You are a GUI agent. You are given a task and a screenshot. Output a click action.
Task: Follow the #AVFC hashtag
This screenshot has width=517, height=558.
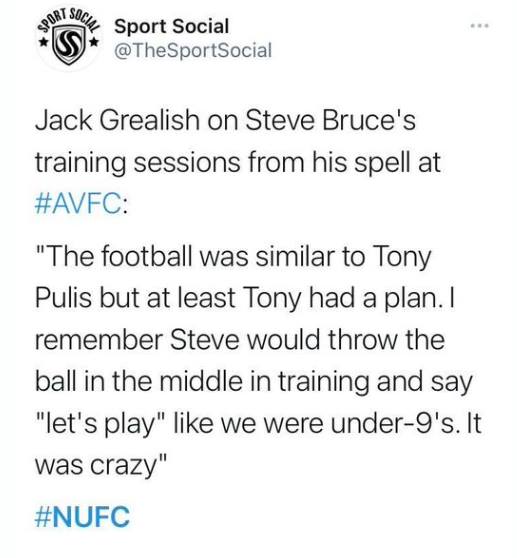coord(78,205)
